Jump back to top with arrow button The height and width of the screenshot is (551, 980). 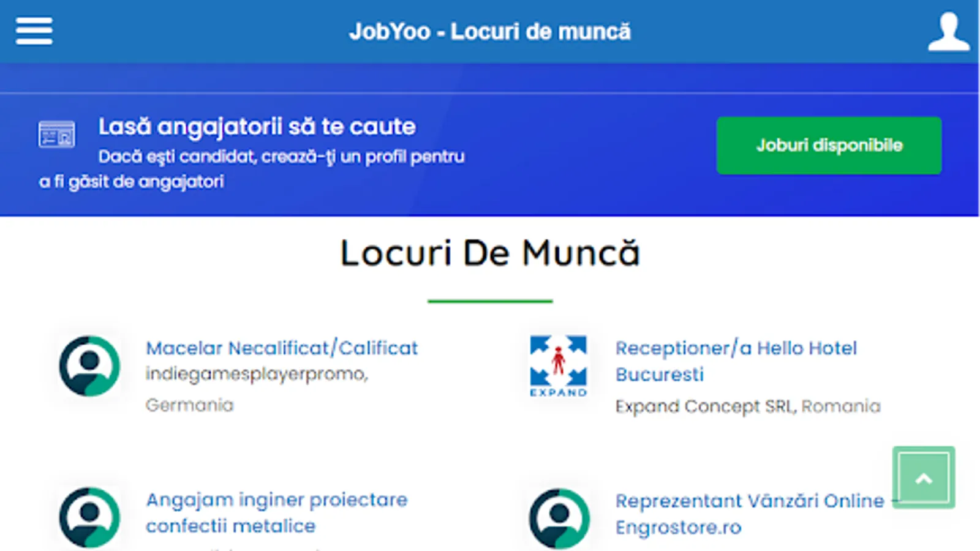pyautogui.click(x=924, y=478)
